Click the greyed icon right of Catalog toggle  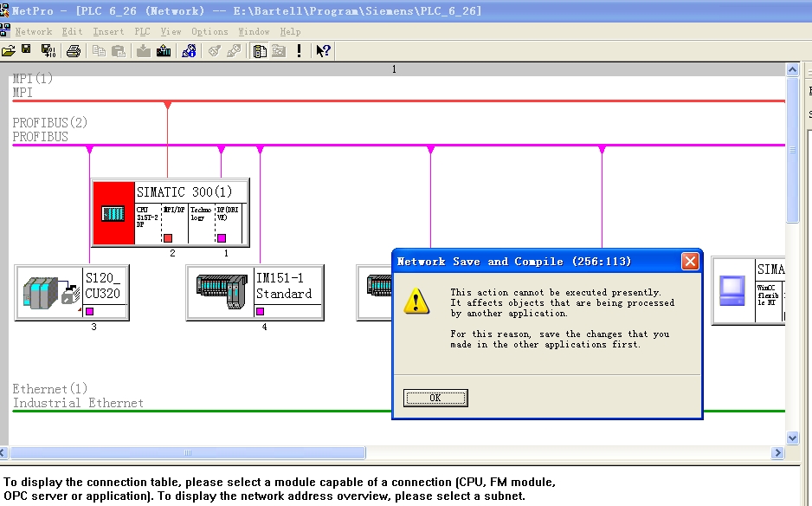[279, 51]
